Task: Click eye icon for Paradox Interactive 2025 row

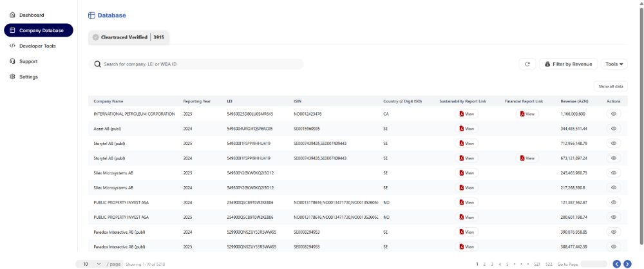Action: (x=614, y=247)
